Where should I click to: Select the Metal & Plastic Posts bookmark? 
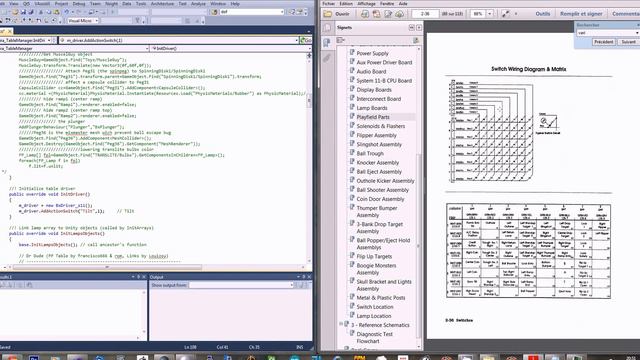click(381, 298)
